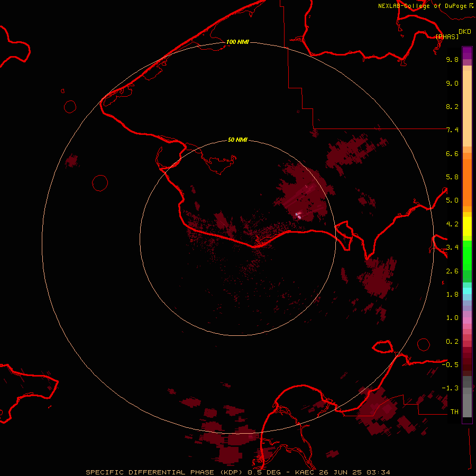Click the 0.2 scale value
Viewport: 476px width, 476px height.
pos(452,342)
